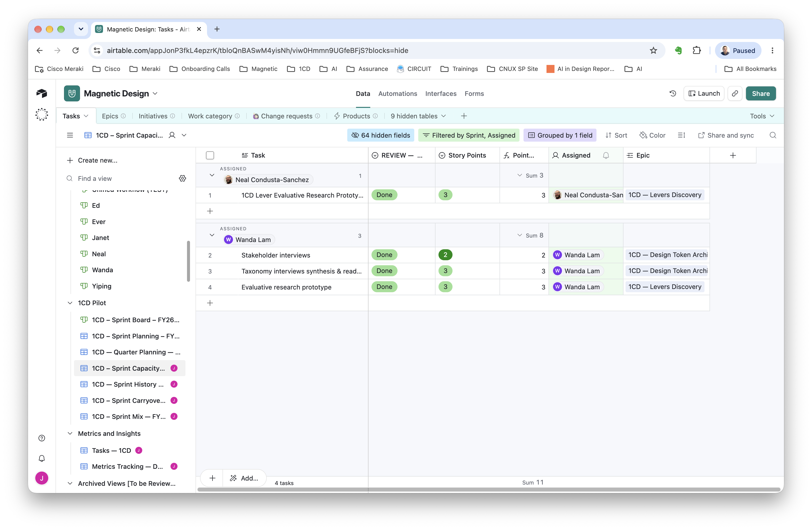812x530 pixels.
Task: Open notifications bell in left rail
Action: [41, 458]
